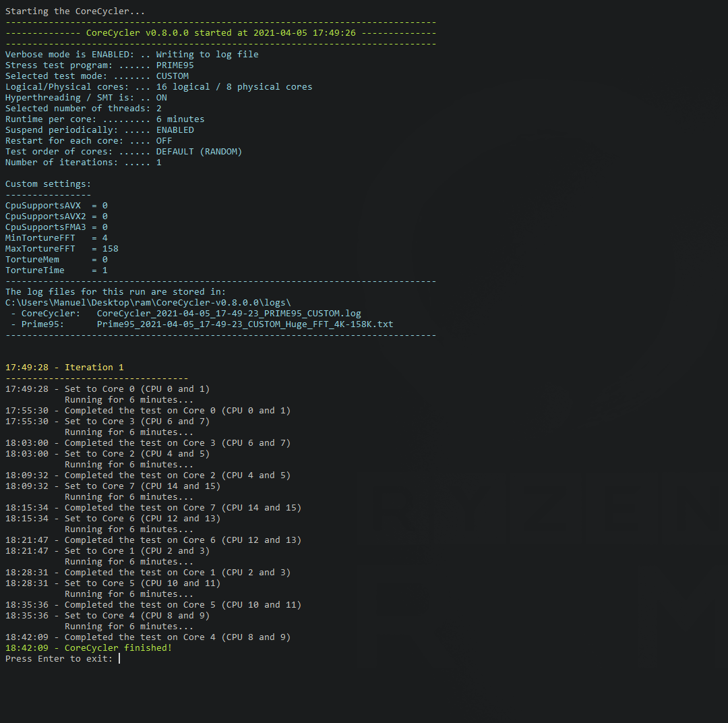
Task: Click the "Starting the CoreCycler..." line
Action: click(x=75, y=11)
